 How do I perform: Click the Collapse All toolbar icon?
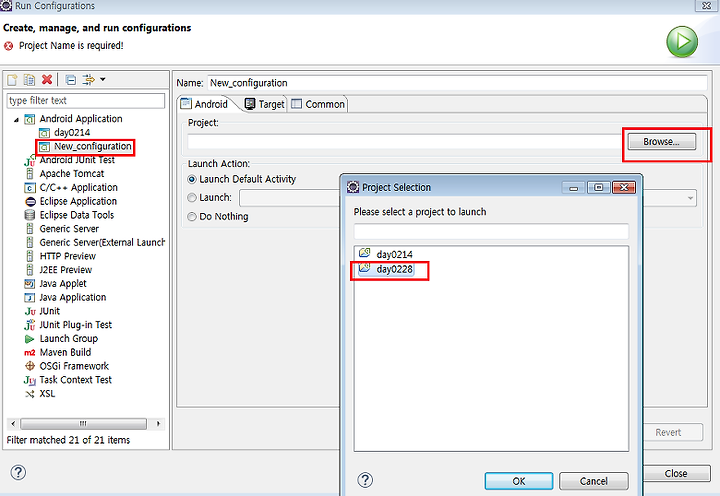pos(71,80)
